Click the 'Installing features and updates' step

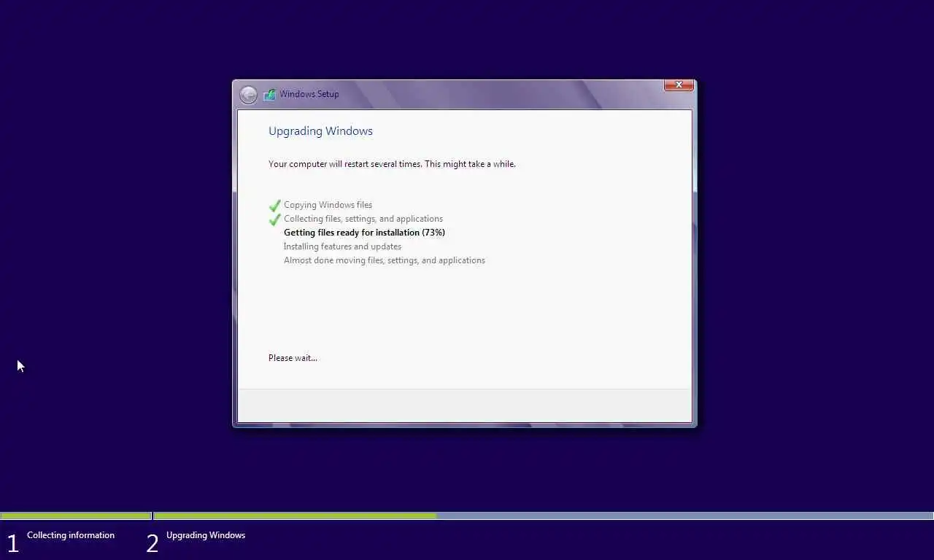click(x=342, y=246)
